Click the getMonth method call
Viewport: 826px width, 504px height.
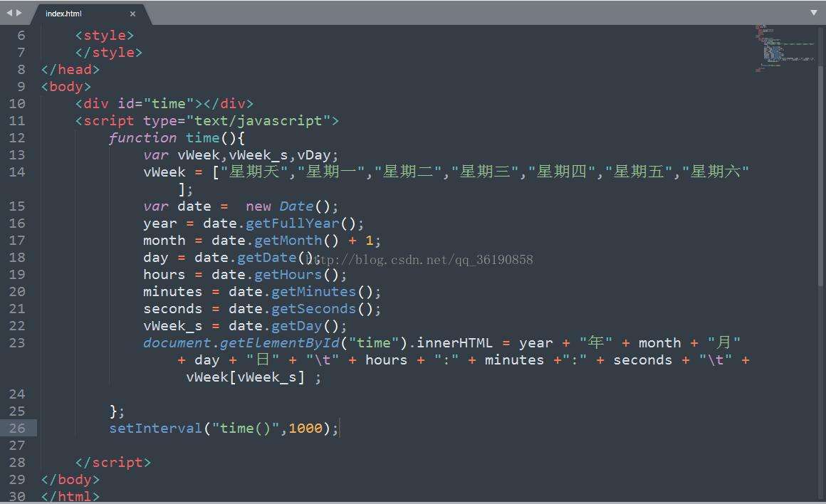(288, 241)
